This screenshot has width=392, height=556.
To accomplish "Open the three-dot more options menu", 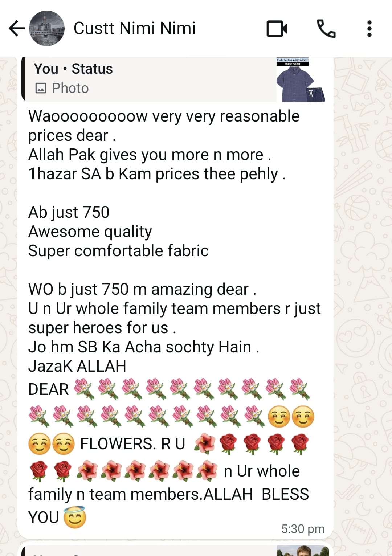I will pyautogui.click(x=369, y=29).
